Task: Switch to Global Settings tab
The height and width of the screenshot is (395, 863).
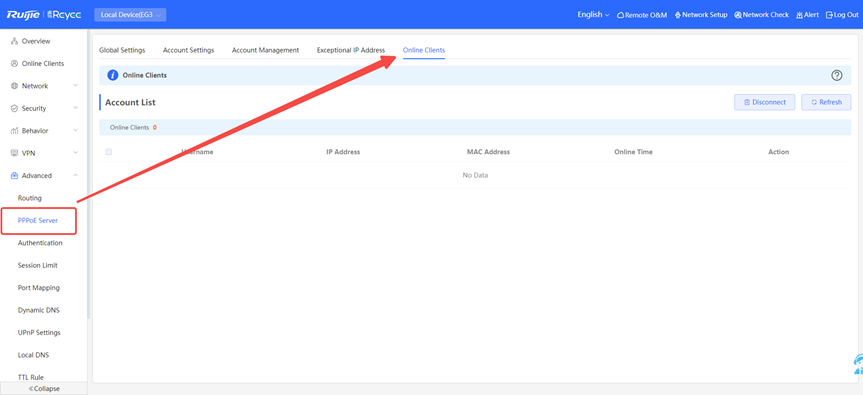Action: pyautogui.click(x=122, y=50)
